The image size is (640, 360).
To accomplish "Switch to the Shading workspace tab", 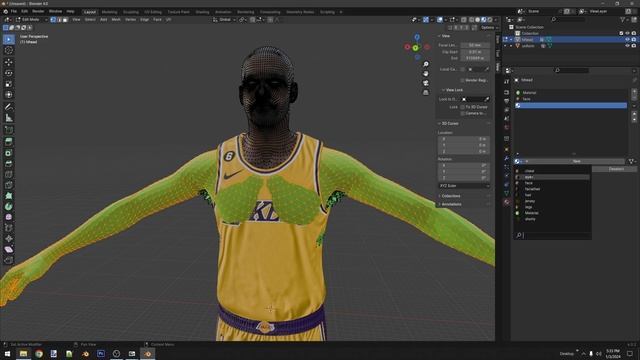I will (x=202, y=12).
